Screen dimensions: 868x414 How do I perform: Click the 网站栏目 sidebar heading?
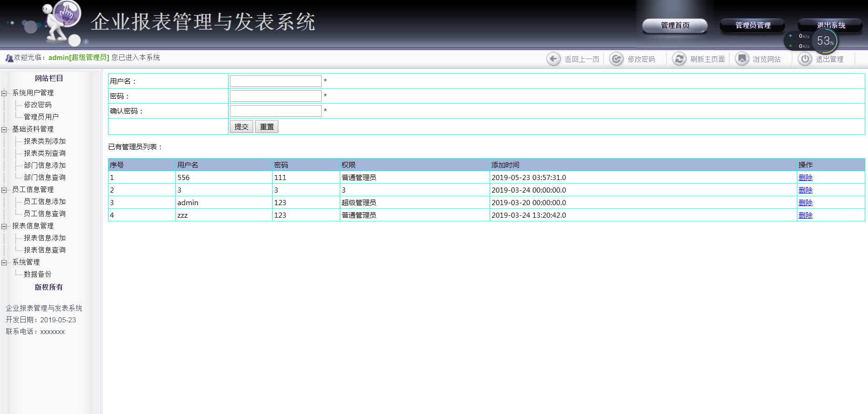[x=49, y=78]
